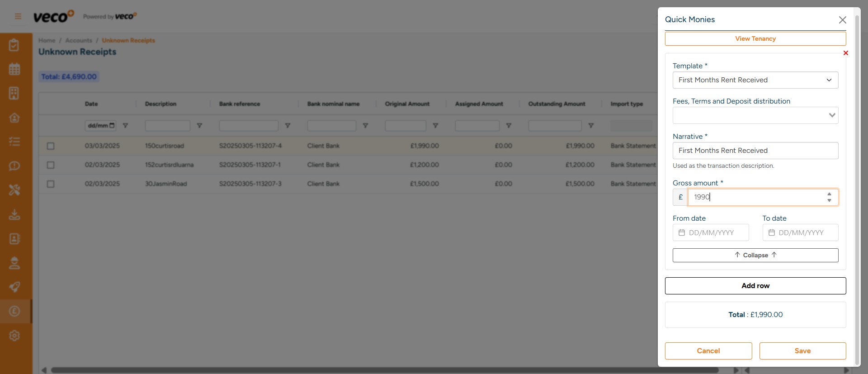
Task: Open the From date calendar picker
Action: [682, 232]
